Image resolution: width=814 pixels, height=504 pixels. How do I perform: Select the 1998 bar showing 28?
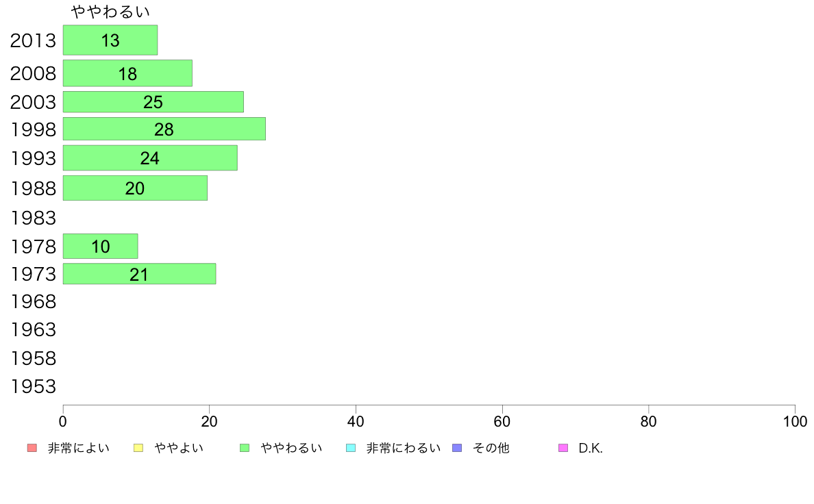[x=164, y=129]
